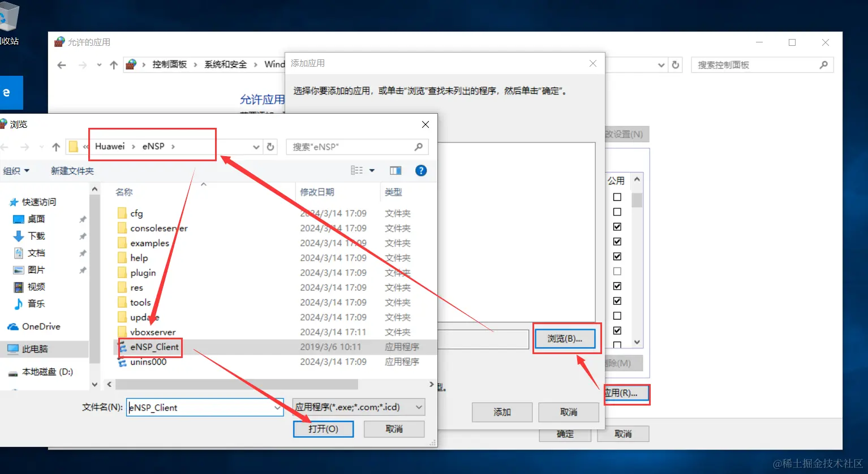Uncheck seventh public checkbox in list
Viewport: 868px width, 474px height.
point(617,286)
